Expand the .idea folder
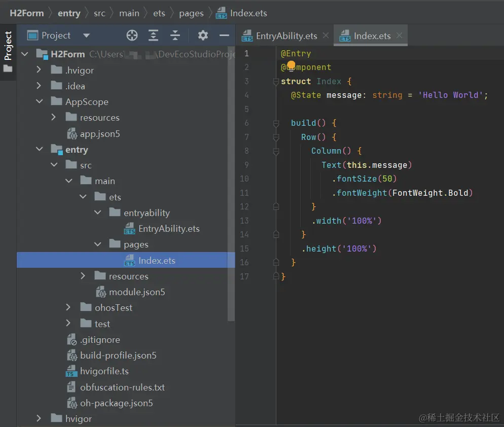The height and width of the screenshot is (427, 504). tap(39, 86)
